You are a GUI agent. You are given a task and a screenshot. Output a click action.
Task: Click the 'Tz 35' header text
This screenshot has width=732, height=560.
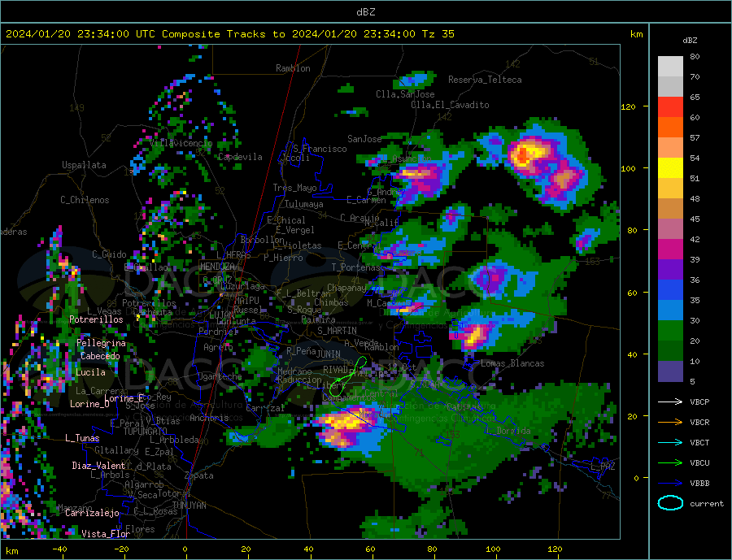438,34
